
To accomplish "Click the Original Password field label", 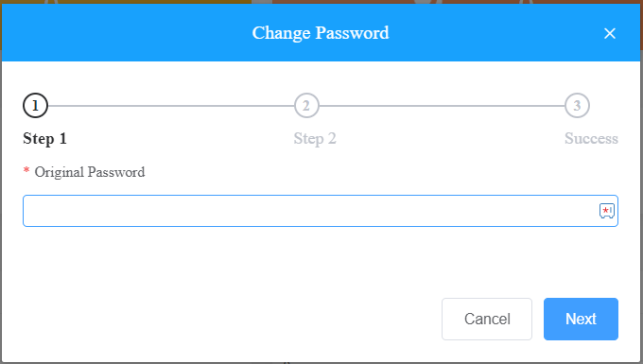I will click(90, 172).
